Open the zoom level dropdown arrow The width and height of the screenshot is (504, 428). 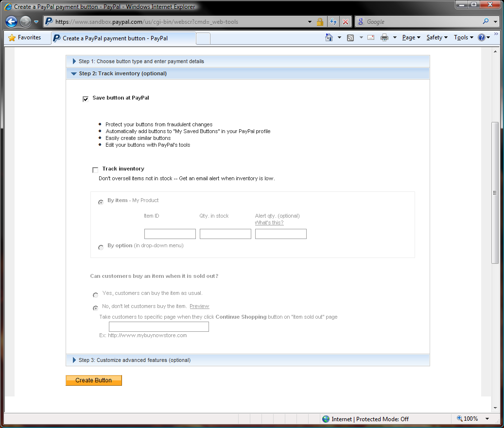487,419
